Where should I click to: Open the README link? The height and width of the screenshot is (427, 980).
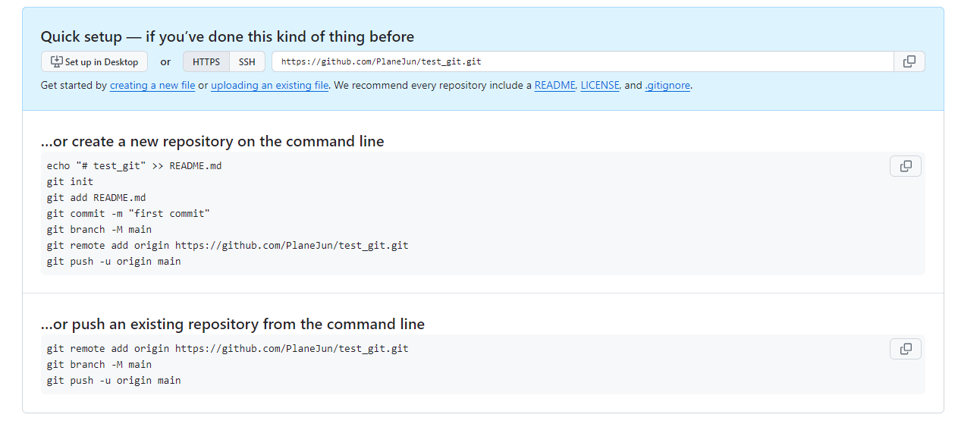pyautogui.click(x=554, y=86)
